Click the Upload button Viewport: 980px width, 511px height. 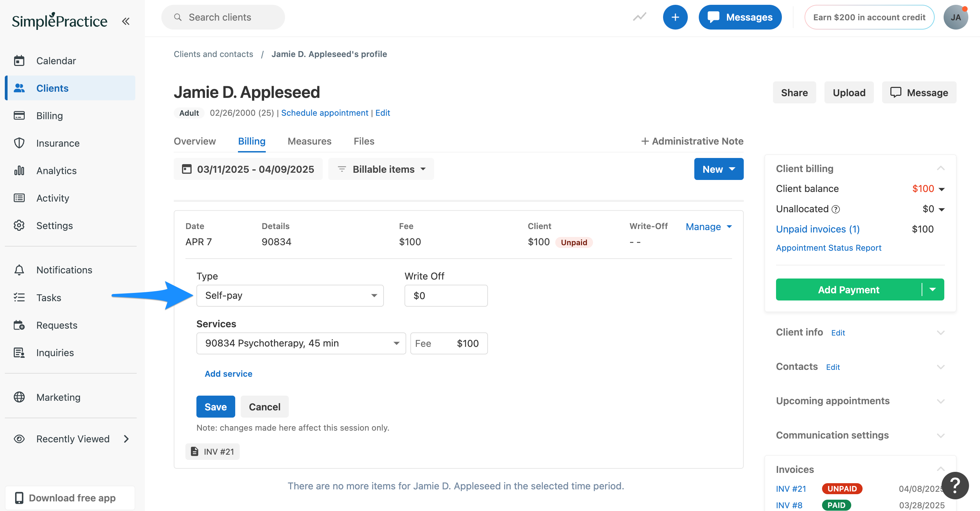click(x=849, y=92)
